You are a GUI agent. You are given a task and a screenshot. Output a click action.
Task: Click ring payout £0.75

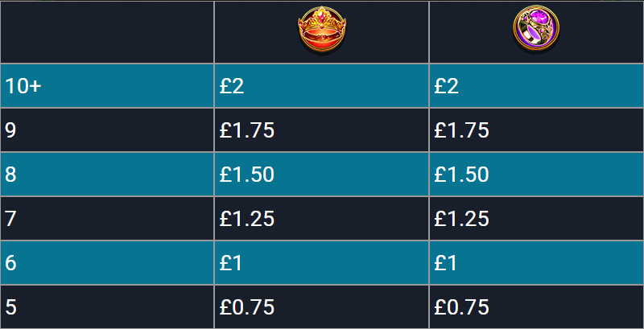tap(461, 307)
